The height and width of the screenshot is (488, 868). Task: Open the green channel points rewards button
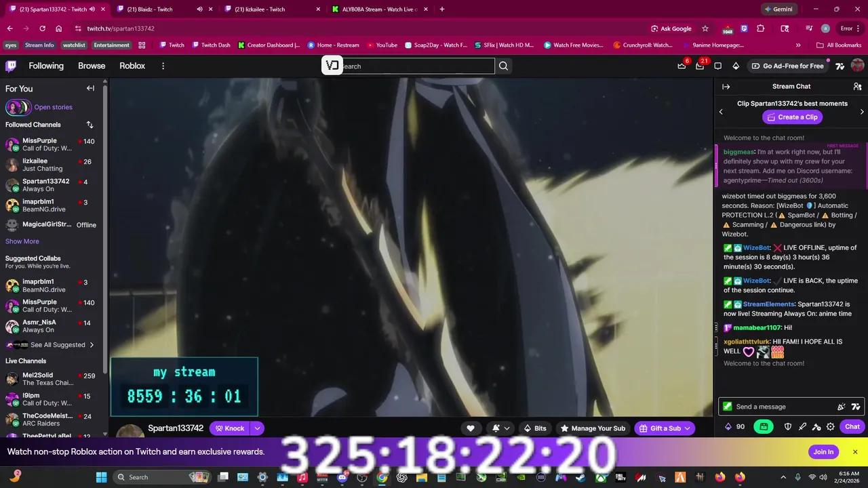click(x=764, y=426)
